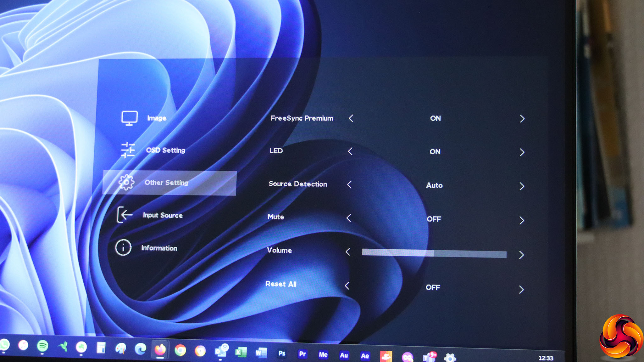Screen dimensions: 644x362
Task: Toggle LED setting with left arrow
Action: [350, 151]
